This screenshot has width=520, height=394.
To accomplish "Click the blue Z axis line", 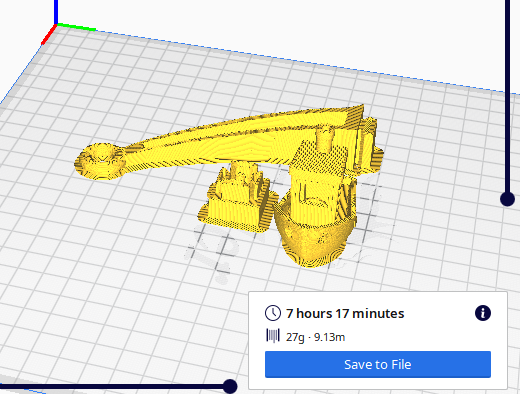I will pos(56,12).
